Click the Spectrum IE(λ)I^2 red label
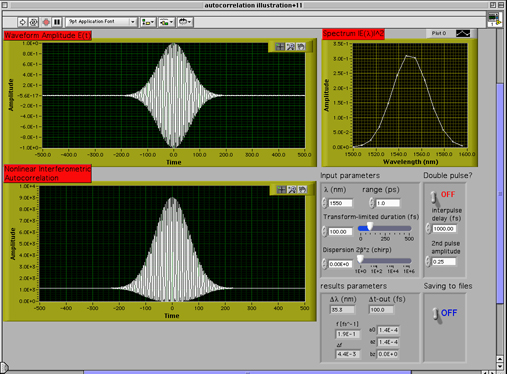This screenshot has width=507, height=374. click(353, 34)
